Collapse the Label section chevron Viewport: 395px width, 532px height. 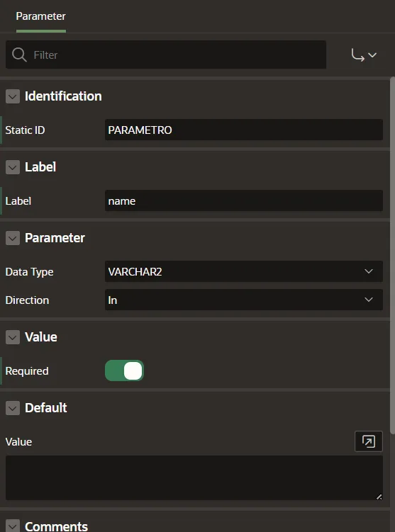tap(13, 167)
